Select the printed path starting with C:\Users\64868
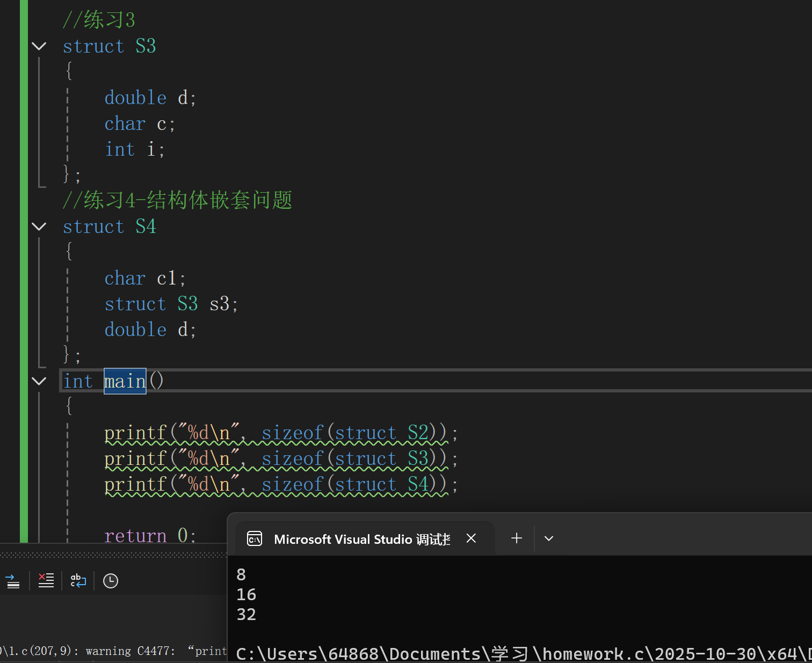This screenshot has width=812, height=663. [x=483, y=653]
